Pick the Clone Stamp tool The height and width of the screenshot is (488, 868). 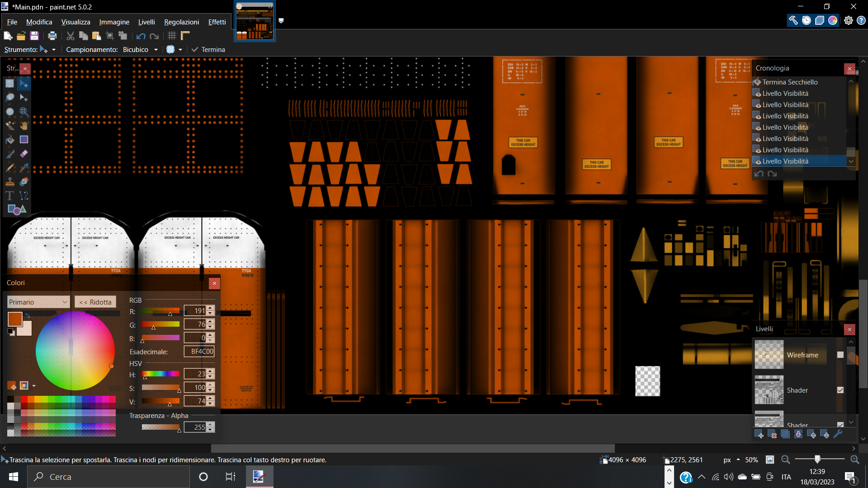coord(10,182)
